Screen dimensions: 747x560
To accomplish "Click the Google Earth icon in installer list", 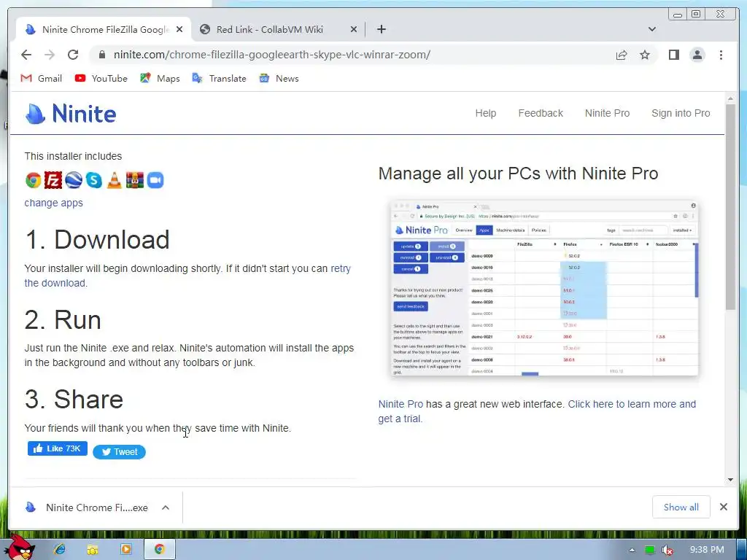I will click(x=74, y=181).
